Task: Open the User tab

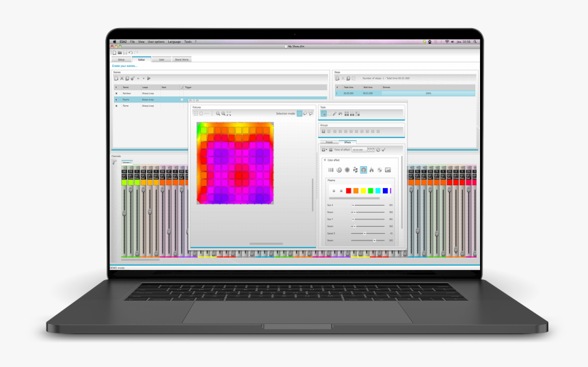Action: pyautogui.click(x=161, y=59)
